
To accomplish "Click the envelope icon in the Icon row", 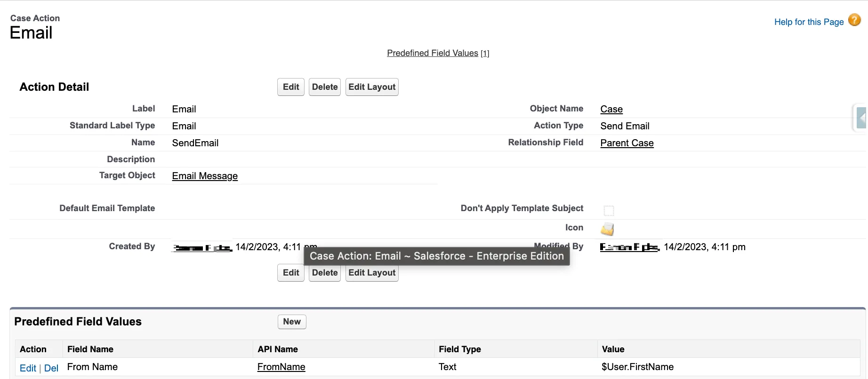I will pyautogui.click(x=607, y=229).
